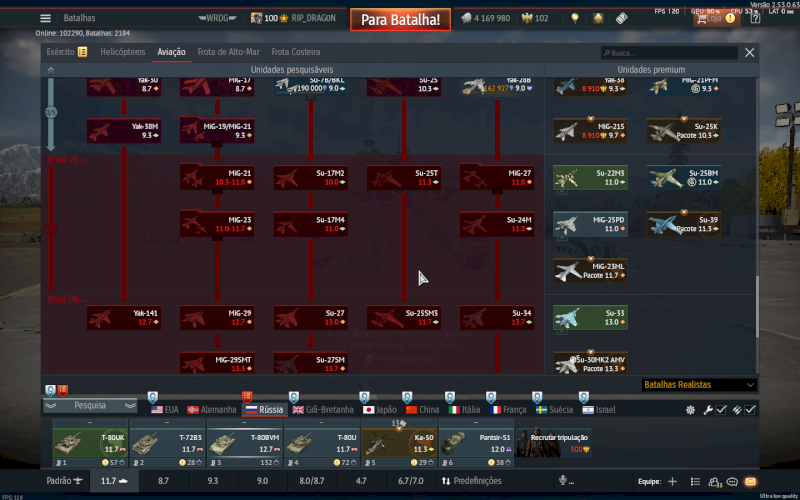Open the MiG-21 10.3-11.0 folder
Image resolution: width=800 pixels, height=500 pixels.
click(217, 178)
